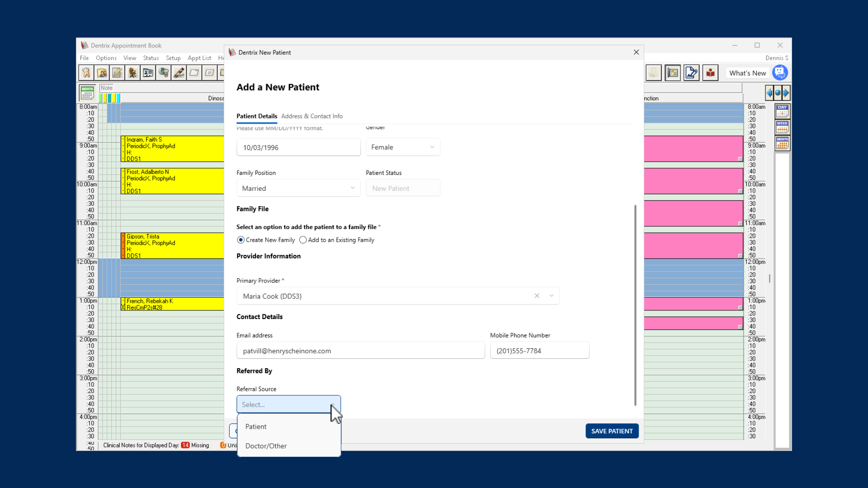Viewport: 868px width, 488px height.
Task: Click the blue sphere today button
Action: pyautogui.click(x=778, y=93)
